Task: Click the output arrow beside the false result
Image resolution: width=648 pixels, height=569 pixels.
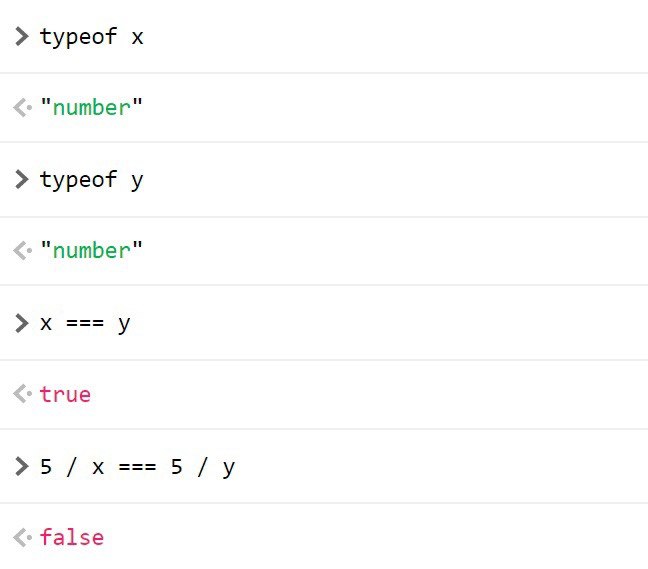Action: pos(22,537)
